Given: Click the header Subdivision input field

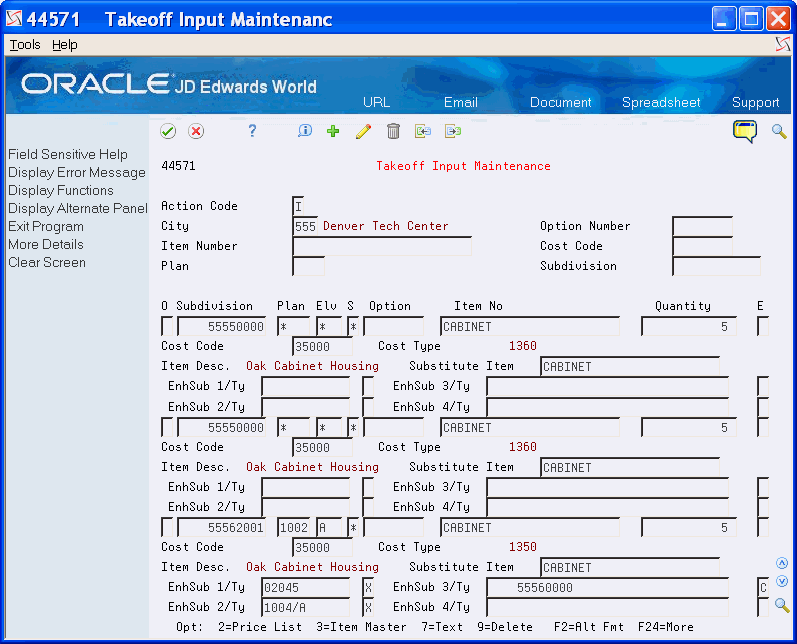Looking at the screenshot, I should coord(716,266).
